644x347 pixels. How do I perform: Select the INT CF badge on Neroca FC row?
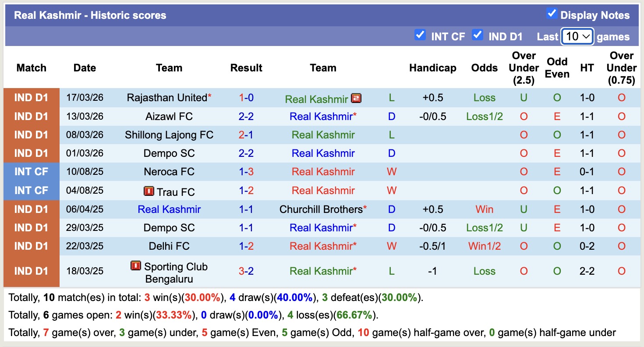(31, 172)
